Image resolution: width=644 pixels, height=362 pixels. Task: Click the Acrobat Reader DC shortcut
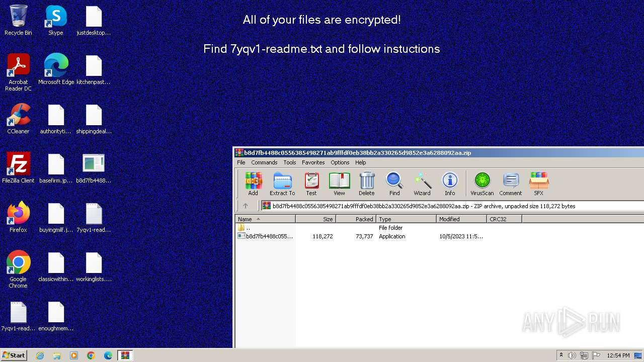(18, 72)
